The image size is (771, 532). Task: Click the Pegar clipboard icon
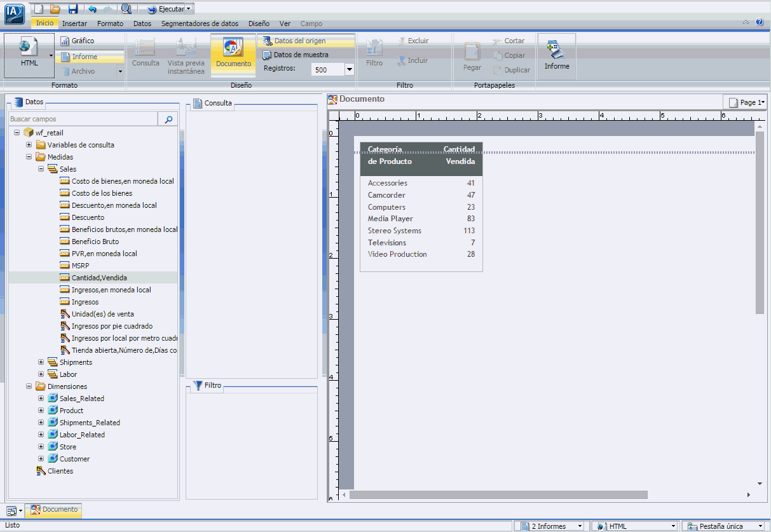[472, 56]
